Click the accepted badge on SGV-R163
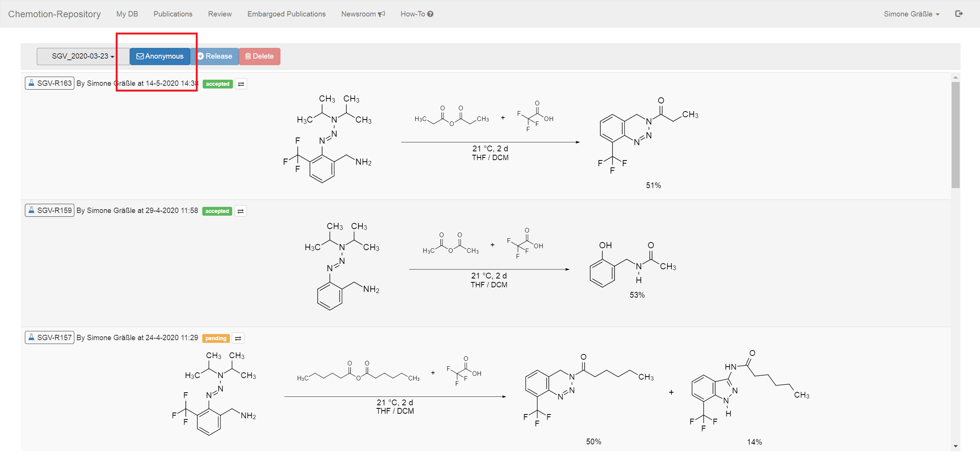 click(217, 84)
